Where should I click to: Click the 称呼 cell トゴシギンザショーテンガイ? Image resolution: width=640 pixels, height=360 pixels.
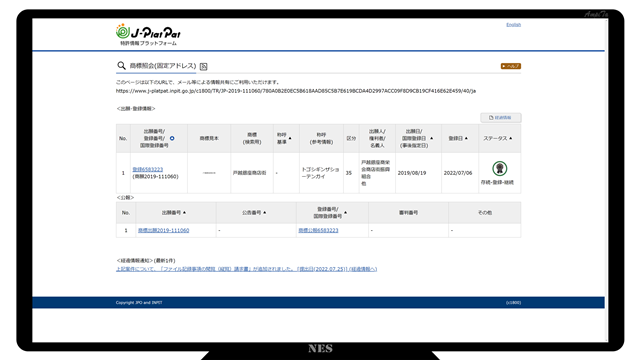[x=320, y=173]
